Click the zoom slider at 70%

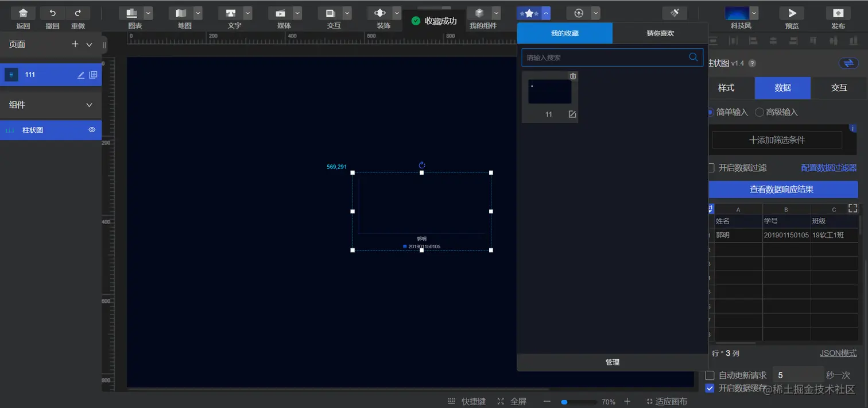[x=579, y=402]
